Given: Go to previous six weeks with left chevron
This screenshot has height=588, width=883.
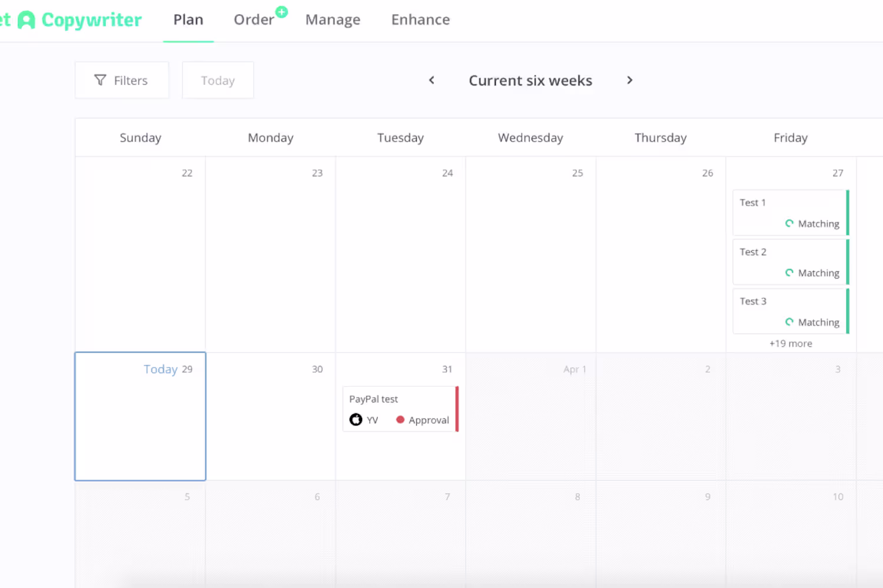Looking at the screenshot, I should 431,80.
